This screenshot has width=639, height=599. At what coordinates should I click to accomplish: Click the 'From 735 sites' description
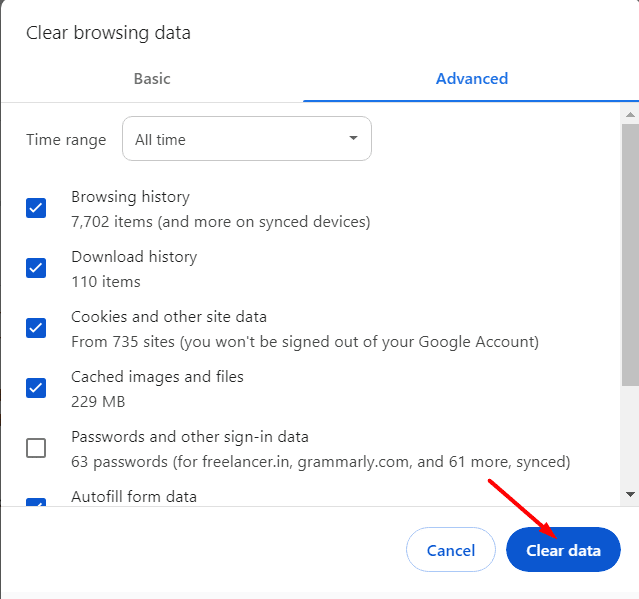305,342
